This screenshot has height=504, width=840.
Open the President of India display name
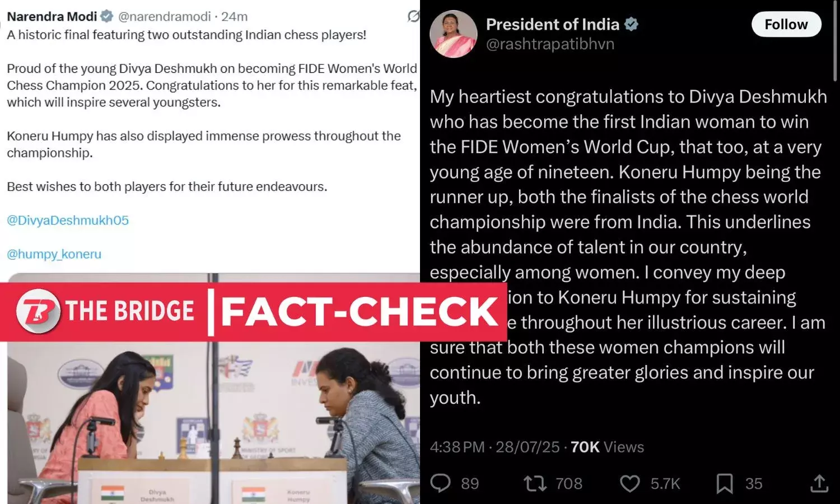552,25
